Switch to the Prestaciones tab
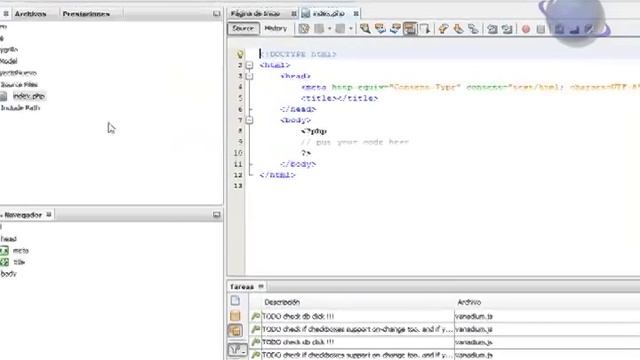The image size is (640, 360). point(86,13)
